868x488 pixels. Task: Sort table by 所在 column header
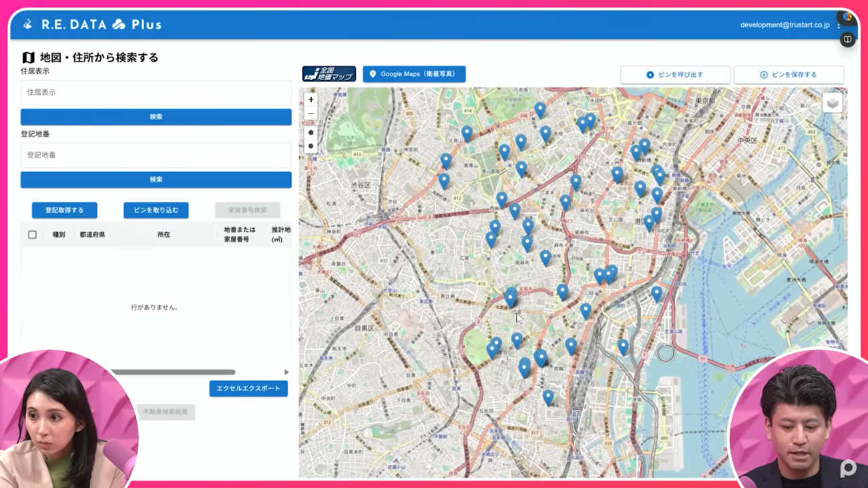coord(164,235)
